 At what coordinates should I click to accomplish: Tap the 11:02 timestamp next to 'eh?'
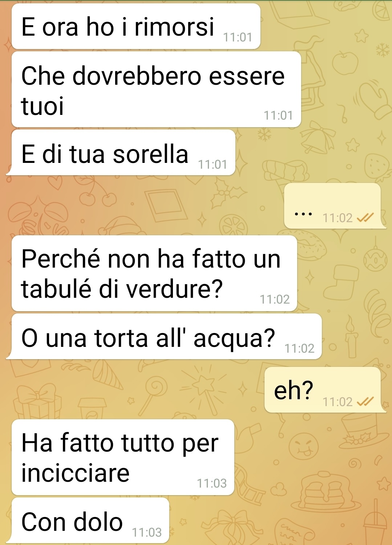click(338, 402)
